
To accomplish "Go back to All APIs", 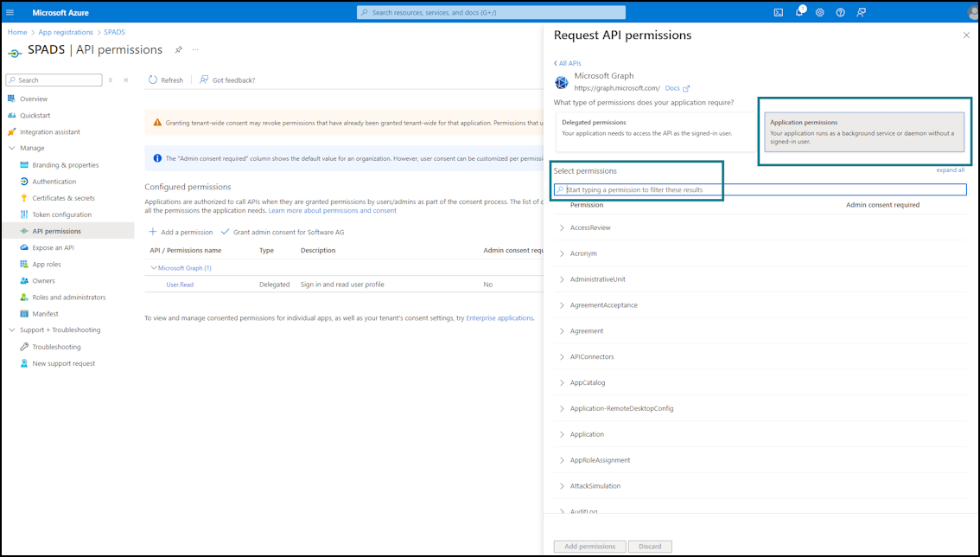I will [568, 63].
